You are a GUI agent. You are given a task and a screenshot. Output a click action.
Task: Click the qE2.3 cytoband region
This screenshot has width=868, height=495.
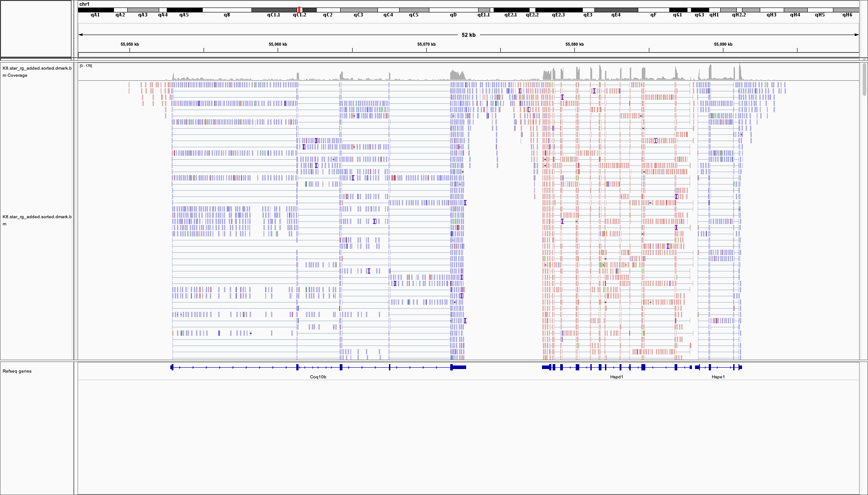[558, 10]
